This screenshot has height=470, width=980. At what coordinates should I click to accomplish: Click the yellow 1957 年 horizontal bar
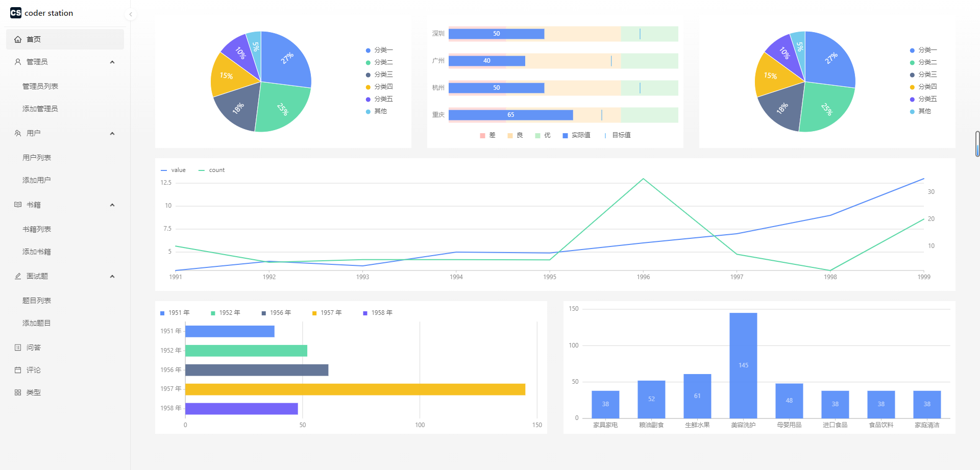pyautogui.click(x=355, y=389)
